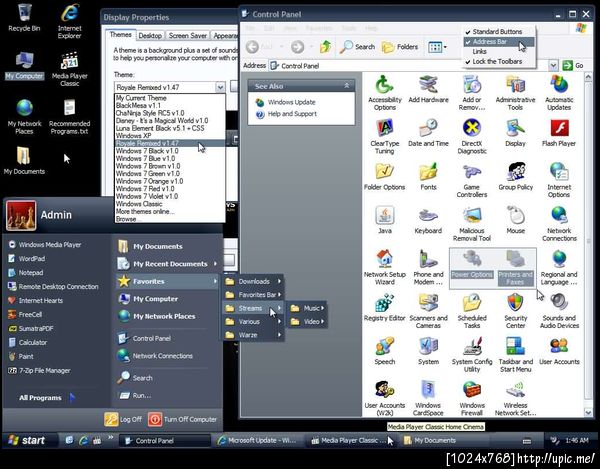Expand the Music streams submenu
This screenshot has width=600, height=469.
(307, 308)
